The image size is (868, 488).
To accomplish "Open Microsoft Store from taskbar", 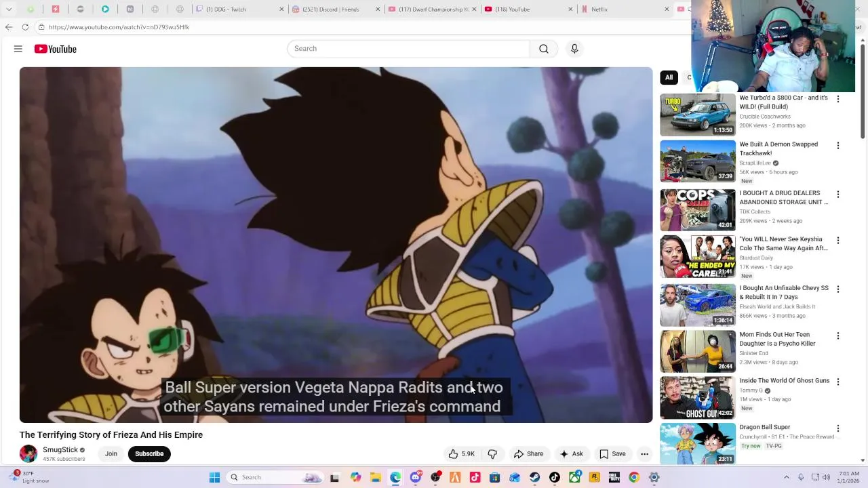I will click(x=495, y=477).
